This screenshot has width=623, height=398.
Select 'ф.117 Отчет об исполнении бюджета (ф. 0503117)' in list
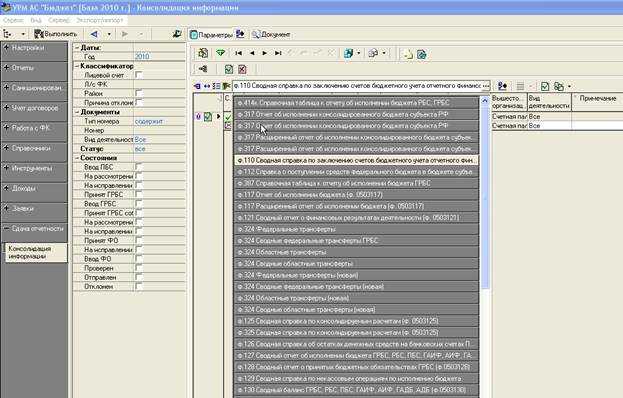pos(356,195)
